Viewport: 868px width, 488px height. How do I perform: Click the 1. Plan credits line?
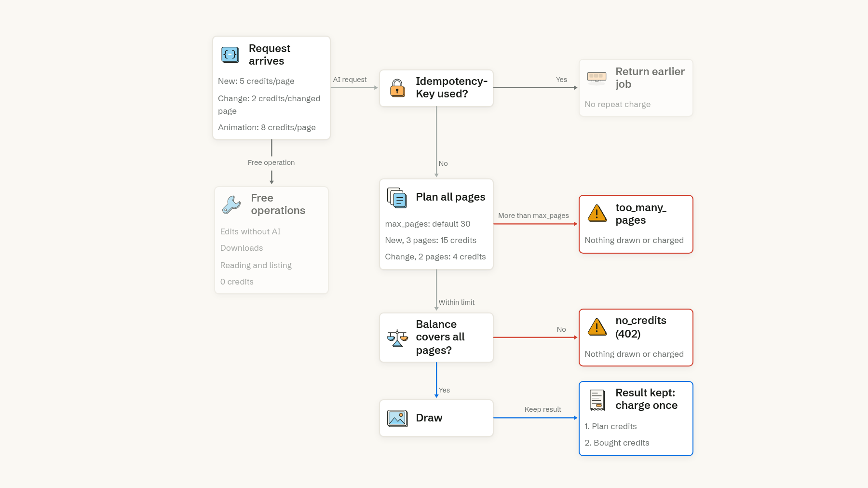point(610,426)
